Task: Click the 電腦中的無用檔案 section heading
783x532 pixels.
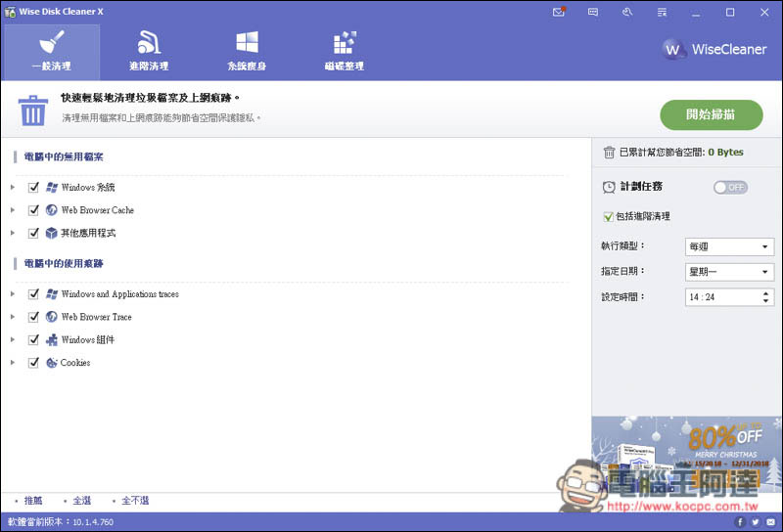Action: (64, 156)
